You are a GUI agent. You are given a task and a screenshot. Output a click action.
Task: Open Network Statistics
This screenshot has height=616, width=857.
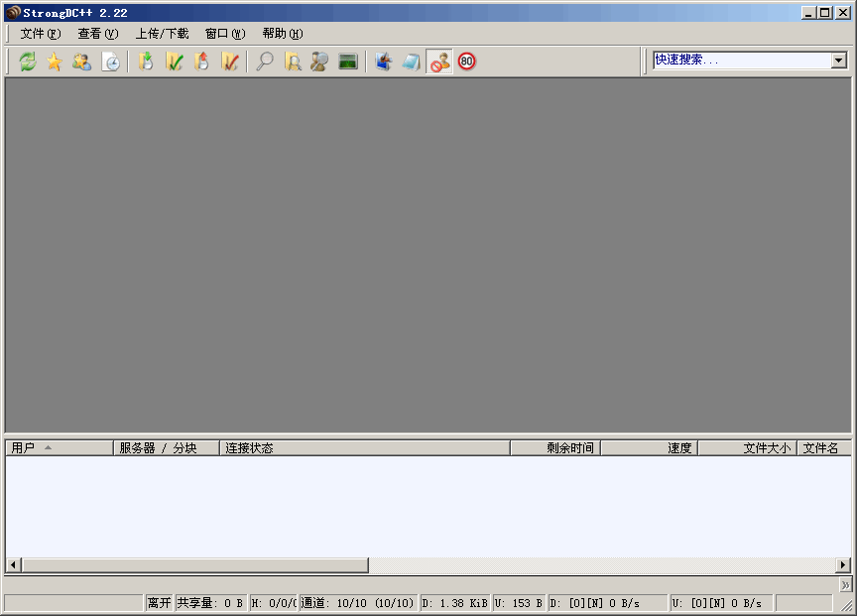[x=347, y=61]
